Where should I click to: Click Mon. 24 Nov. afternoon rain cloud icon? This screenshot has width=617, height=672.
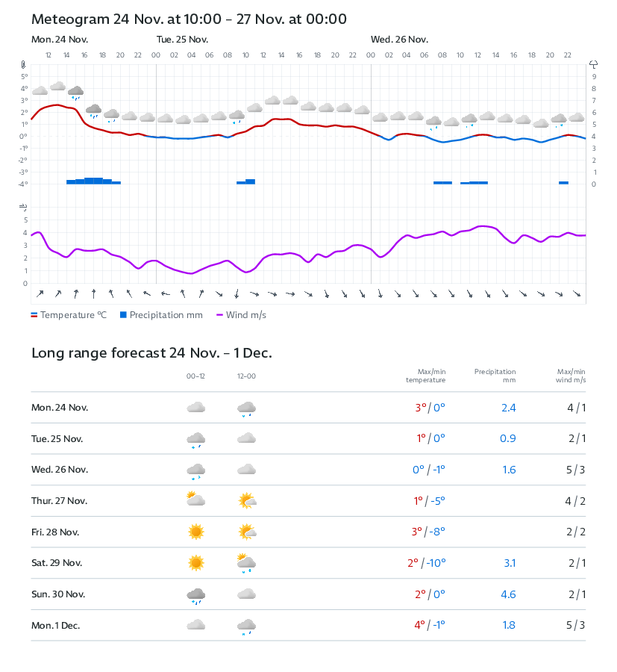pos(246,408)
